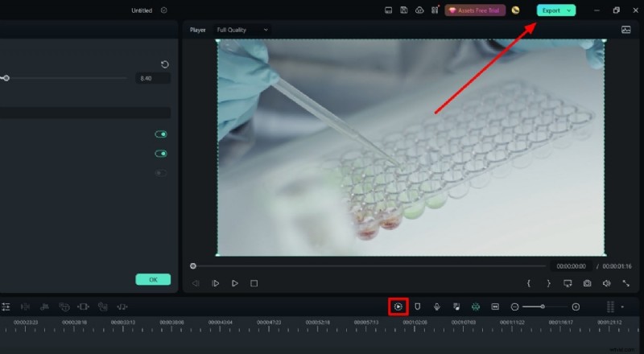The height and width of the screenshot is (354, 644).
Task: Click the speech-to-text icon in timeline toolbar
Action: click(x=103, y=307)
